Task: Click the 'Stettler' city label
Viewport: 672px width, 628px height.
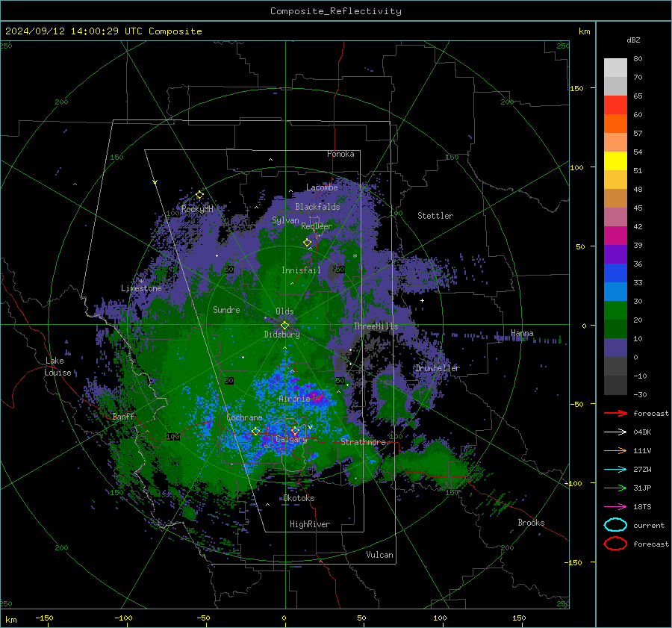Action: coord(435,216)
